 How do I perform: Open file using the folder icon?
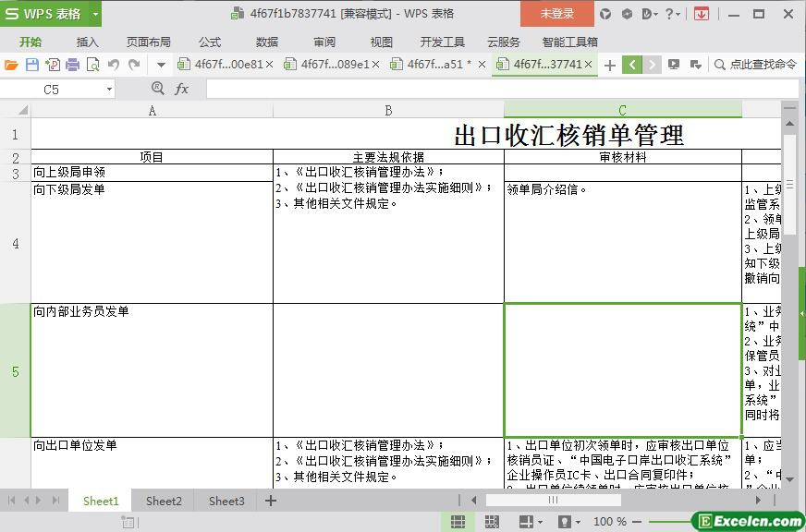(11, 65)
